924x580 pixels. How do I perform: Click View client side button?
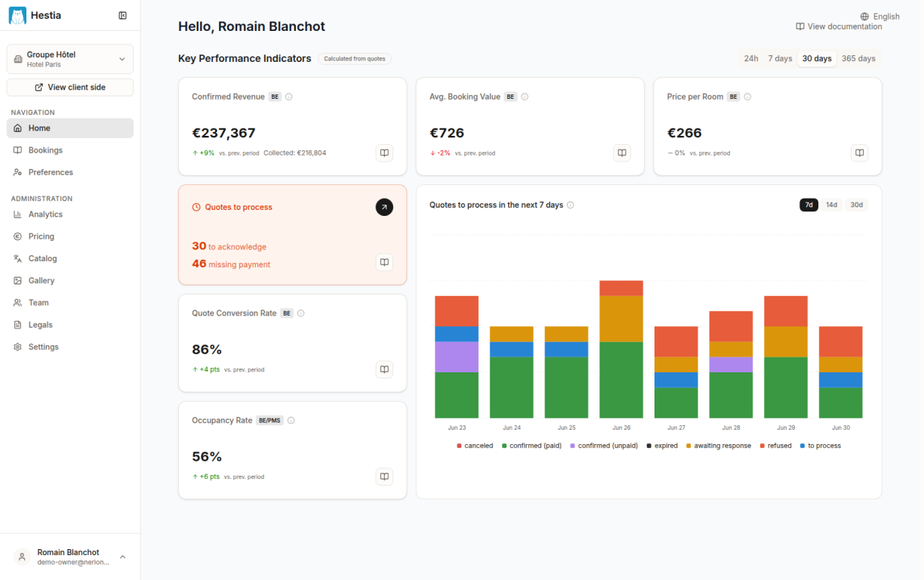(x=70, y=88)
